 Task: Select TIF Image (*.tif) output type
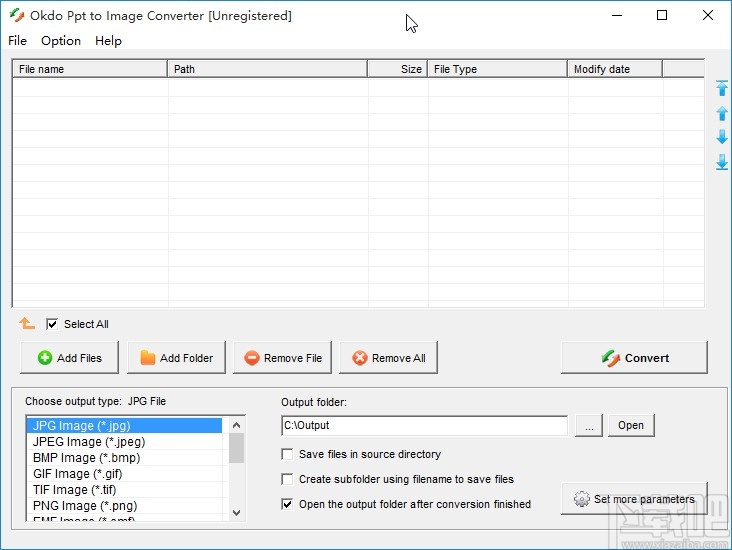pos(124,490)
